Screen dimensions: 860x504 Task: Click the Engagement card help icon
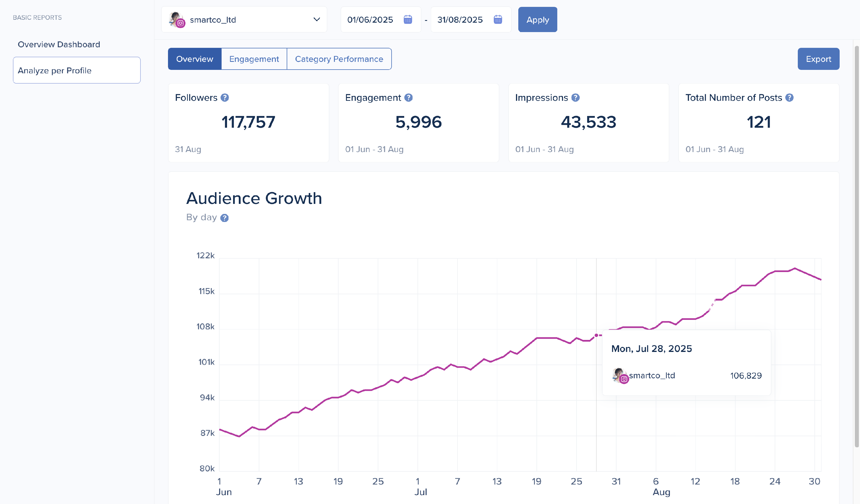[408, 98]
